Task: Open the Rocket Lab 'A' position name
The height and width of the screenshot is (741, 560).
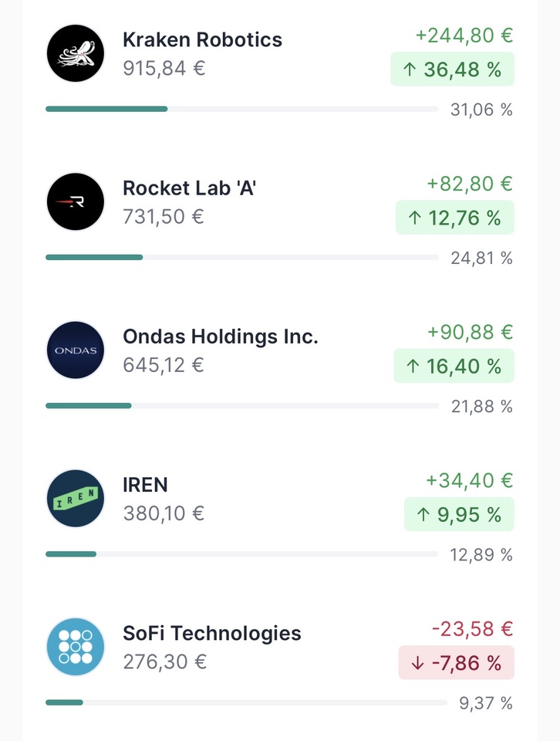Action: pyautogui.click(x=189, y=188)
